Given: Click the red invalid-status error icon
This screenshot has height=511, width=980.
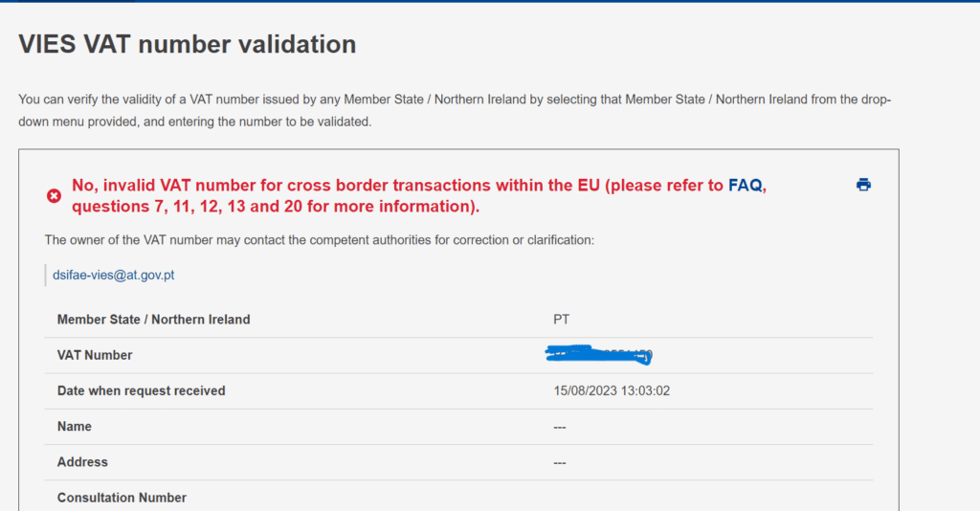Looking at the screenshot, I should [55, 196].
